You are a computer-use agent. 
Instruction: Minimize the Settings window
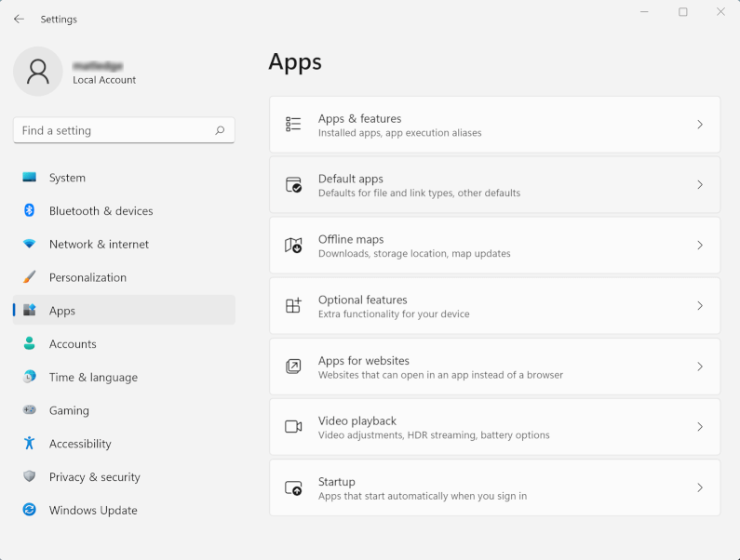[x=644, y=12]
